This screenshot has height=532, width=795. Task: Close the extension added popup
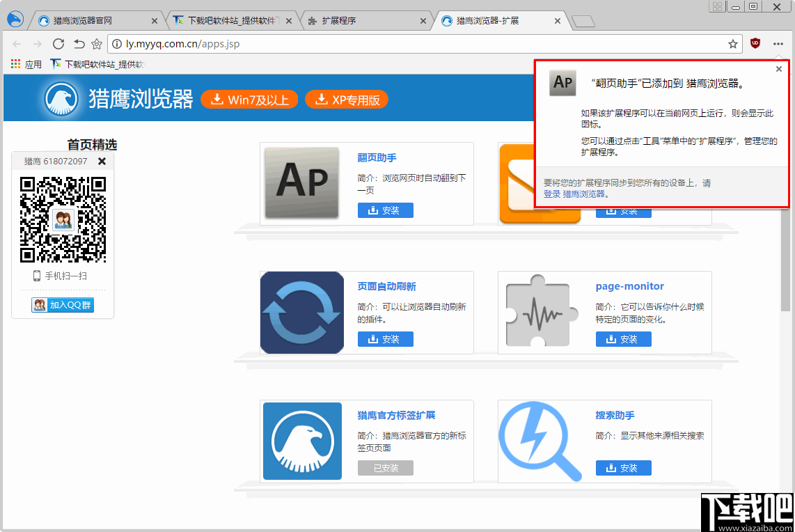[779, 69]
